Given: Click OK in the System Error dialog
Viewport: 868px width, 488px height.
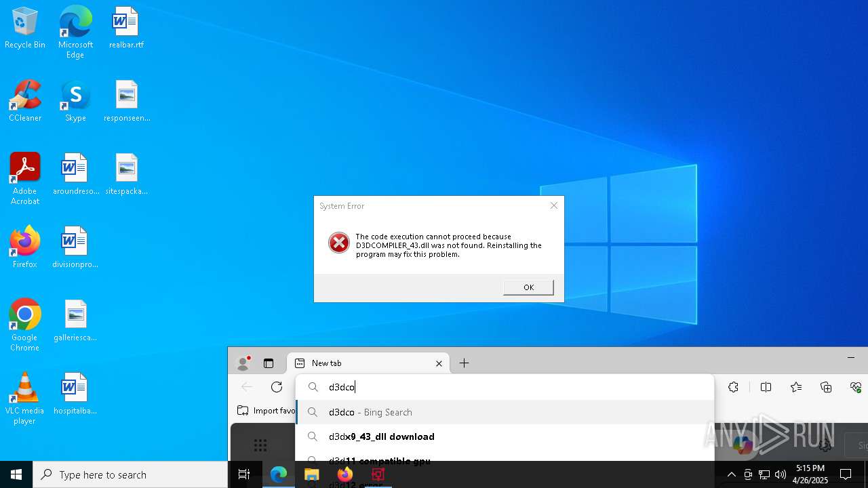Looking at the screenshot, I should [528, 287].
